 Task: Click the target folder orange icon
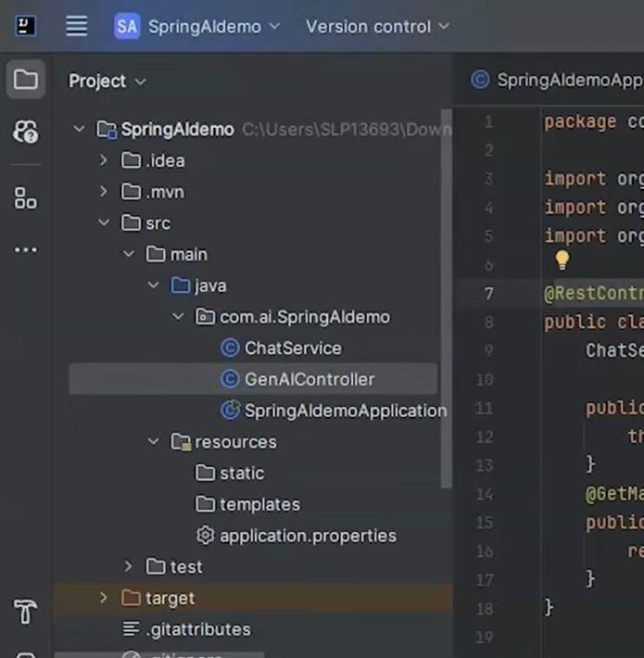pos(131,598)
